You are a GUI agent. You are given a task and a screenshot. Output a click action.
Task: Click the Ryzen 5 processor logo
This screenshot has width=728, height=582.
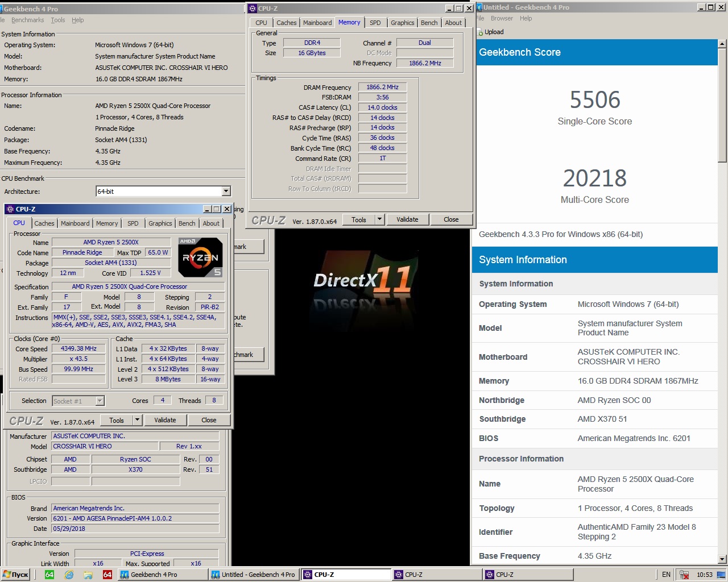coord(200,257)
